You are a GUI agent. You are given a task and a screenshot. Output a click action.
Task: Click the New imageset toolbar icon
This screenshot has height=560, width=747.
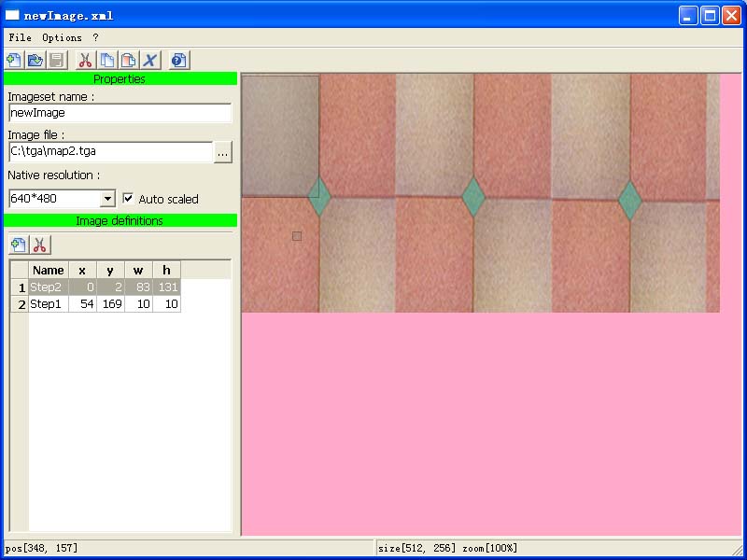(x=14, y=61)
